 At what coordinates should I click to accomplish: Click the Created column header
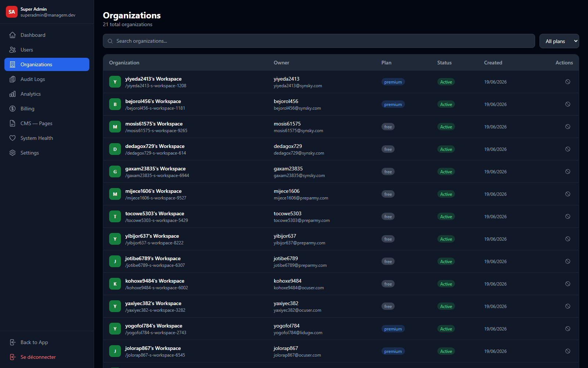[493, 63]
